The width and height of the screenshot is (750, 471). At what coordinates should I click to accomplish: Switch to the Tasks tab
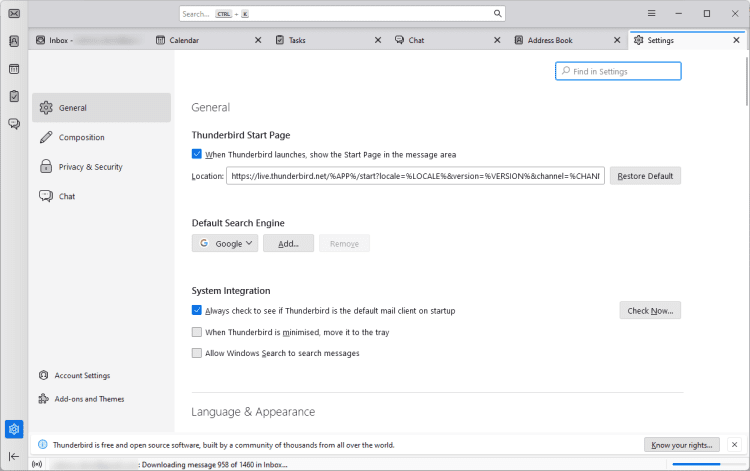pos(327,40)
